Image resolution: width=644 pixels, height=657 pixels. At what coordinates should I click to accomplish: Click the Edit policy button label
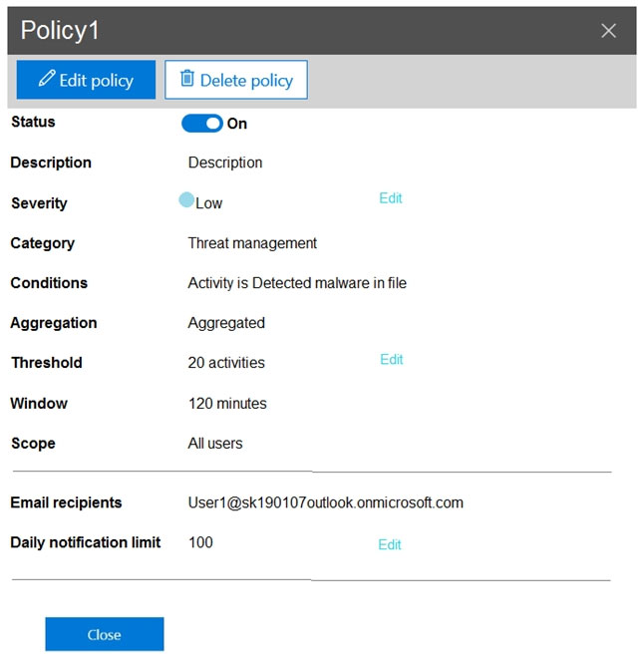pos(96,81)
